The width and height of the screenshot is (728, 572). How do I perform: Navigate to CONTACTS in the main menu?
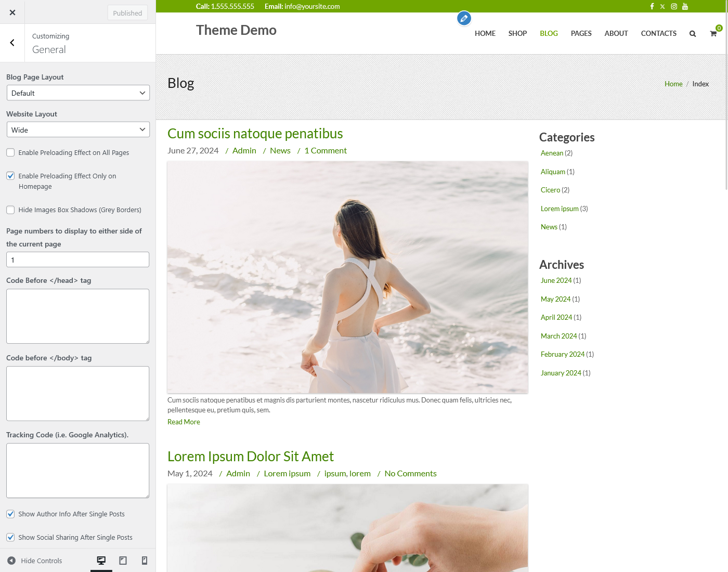[658, 33]
